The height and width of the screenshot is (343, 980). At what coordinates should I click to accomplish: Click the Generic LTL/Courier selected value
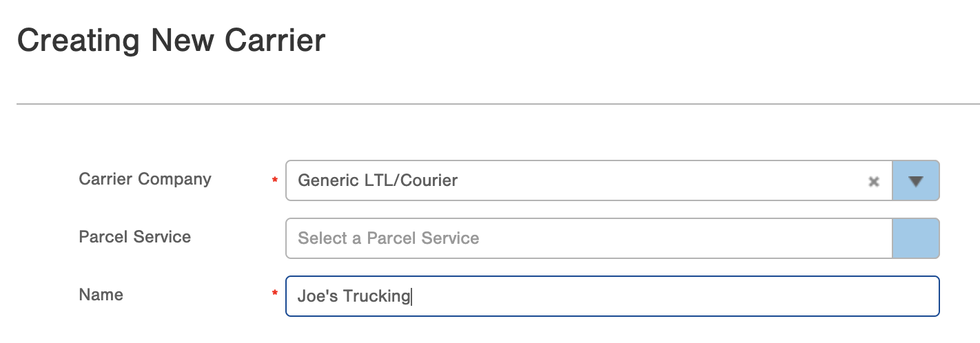click(x=378, y=180)
